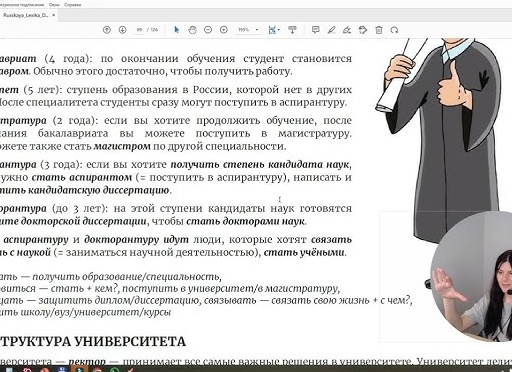The width and height of the screenshot is (512, 372).
Task: Click the text 'кандидатскую диссертацию'
Action: (99, 190)
